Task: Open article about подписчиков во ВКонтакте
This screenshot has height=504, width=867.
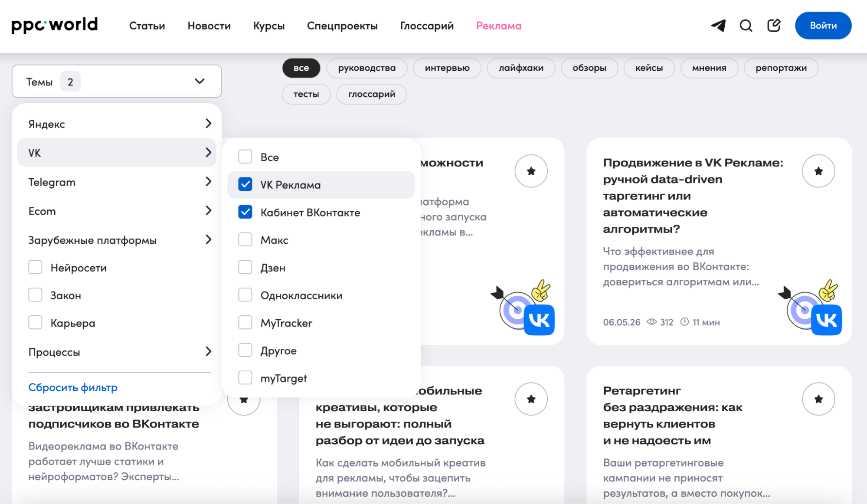Action: coord(114,416)
